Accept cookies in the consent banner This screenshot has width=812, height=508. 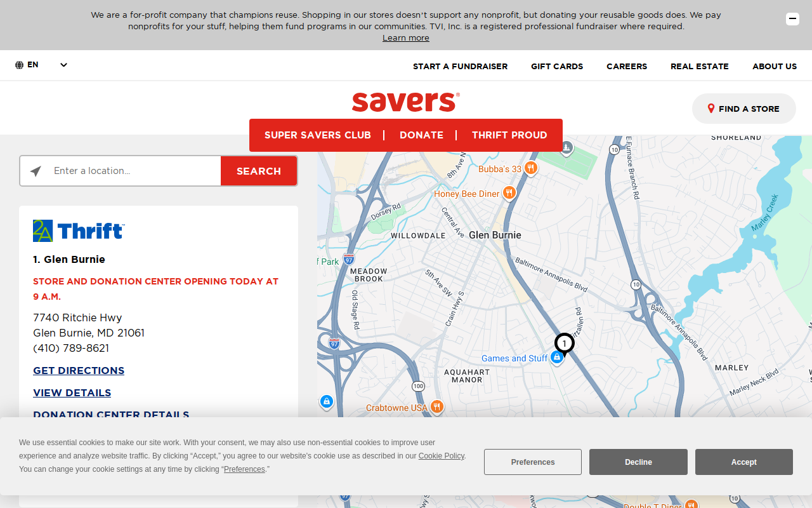(744, 462)
